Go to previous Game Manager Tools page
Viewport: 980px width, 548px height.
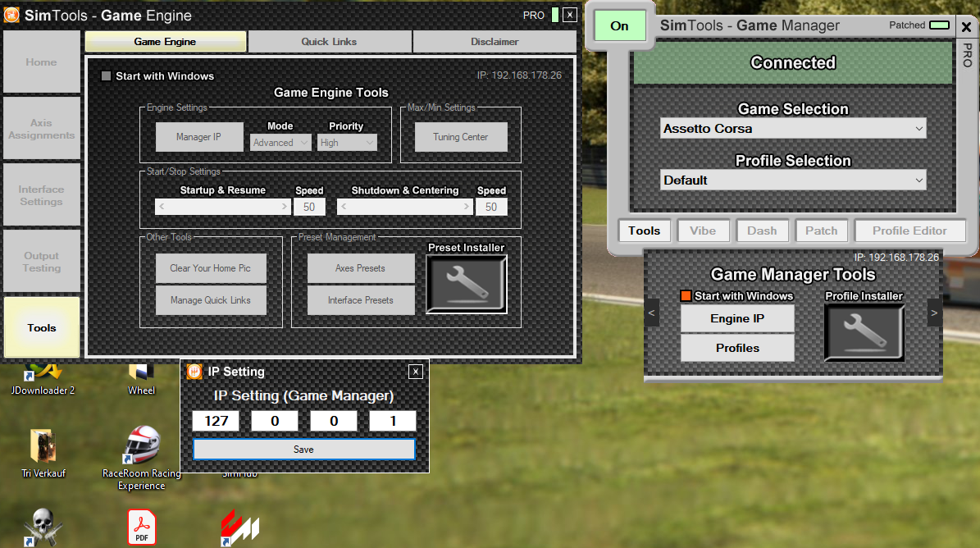tap(651, 313)
